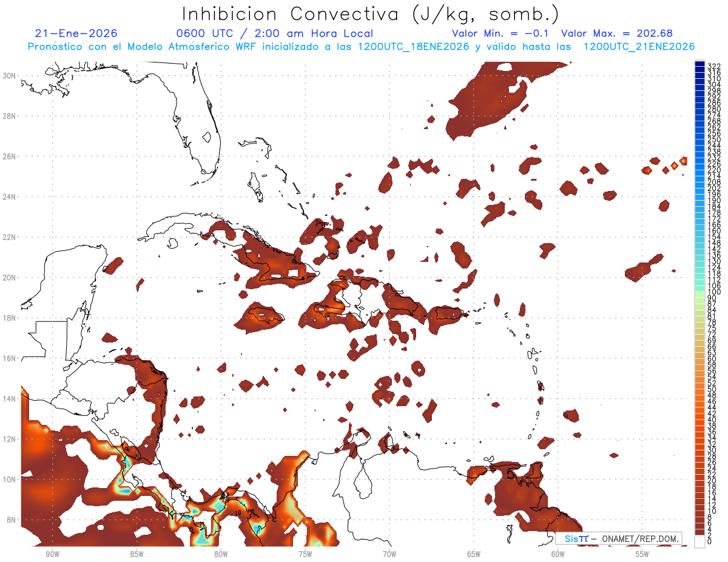Screen dimensions: 728x562
Task: Click the '80W' longitude label
Action: point(221,555)
